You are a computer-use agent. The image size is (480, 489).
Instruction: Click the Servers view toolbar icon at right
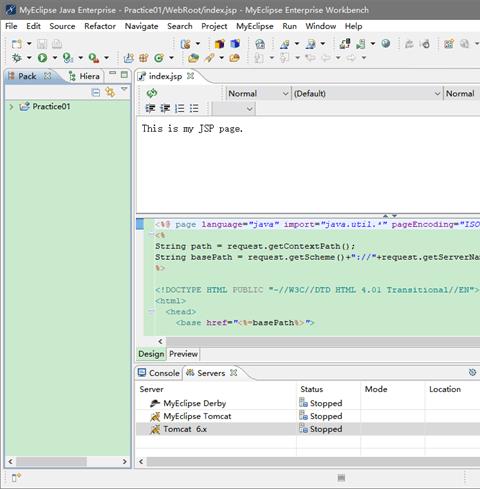pos(472,372)
